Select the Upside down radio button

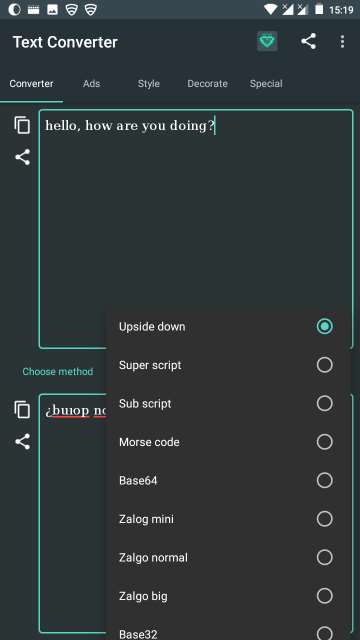point(324,327)
